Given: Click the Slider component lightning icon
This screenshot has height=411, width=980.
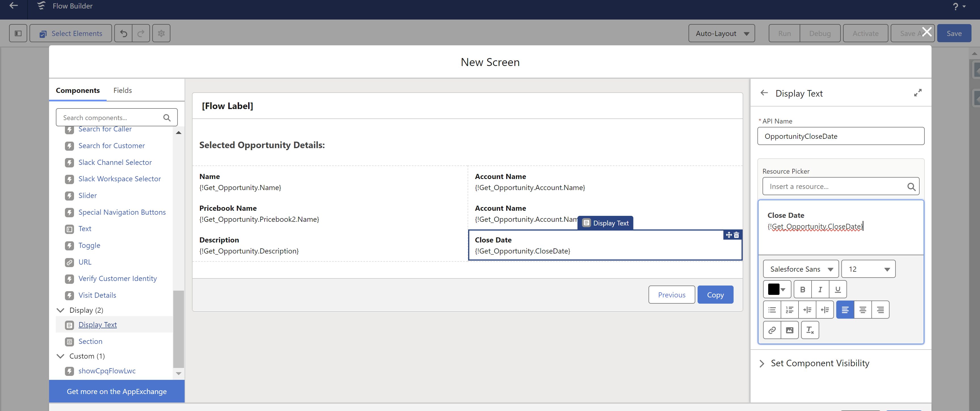Looking at the screenshot, I should tap(69, 196).
